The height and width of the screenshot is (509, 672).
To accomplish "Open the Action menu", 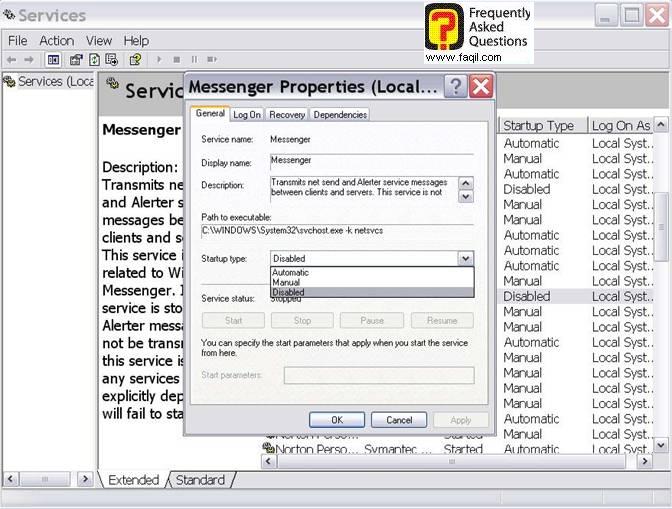I will point(57,41).
